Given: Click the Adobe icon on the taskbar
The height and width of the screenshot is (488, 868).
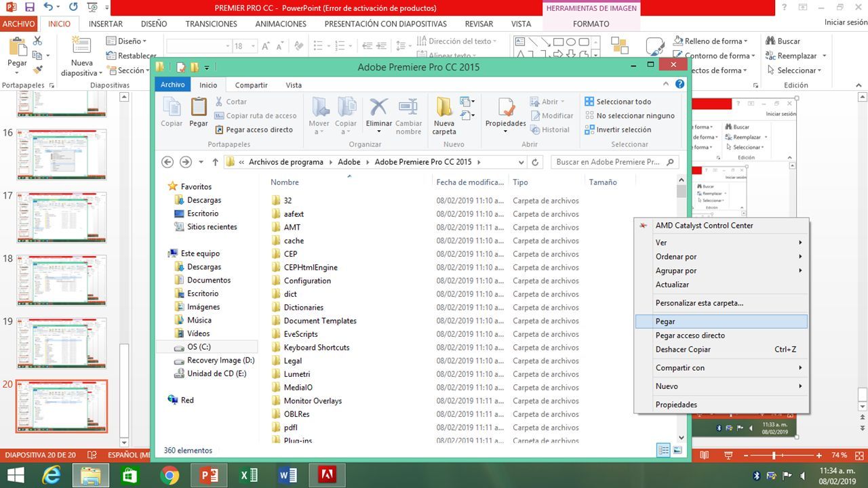Looking at the screenshot, I should (x=328, y=475).
